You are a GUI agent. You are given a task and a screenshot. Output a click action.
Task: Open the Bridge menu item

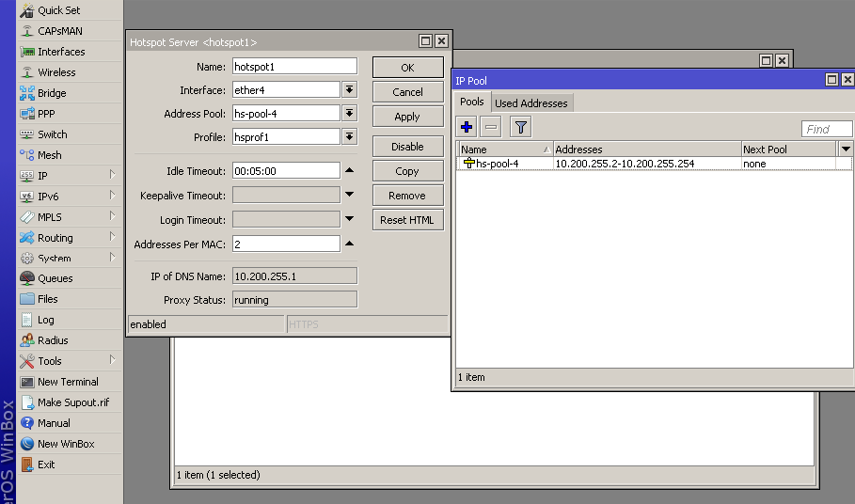tap(52, 93)
